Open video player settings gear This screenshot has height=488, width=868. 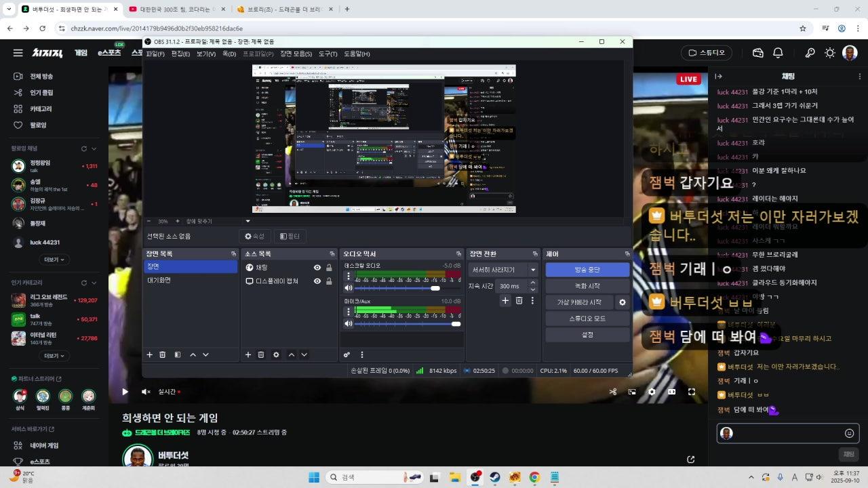(652, 392)
